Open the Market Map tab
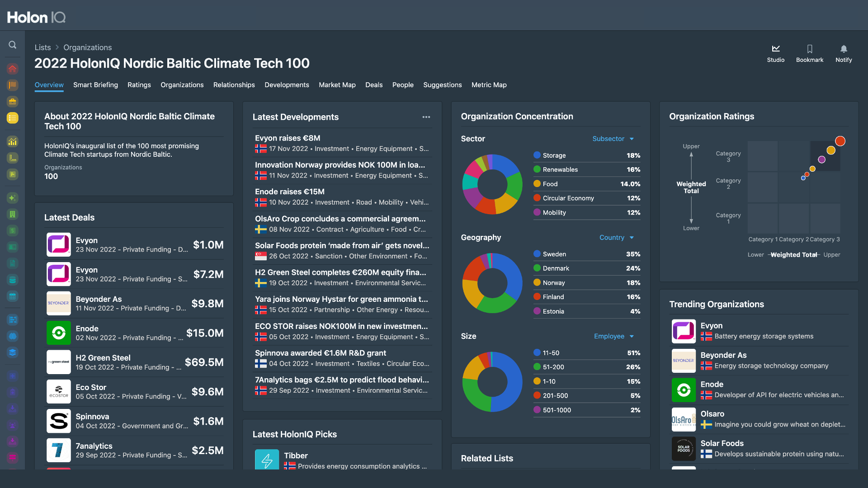 click(337, 85)
